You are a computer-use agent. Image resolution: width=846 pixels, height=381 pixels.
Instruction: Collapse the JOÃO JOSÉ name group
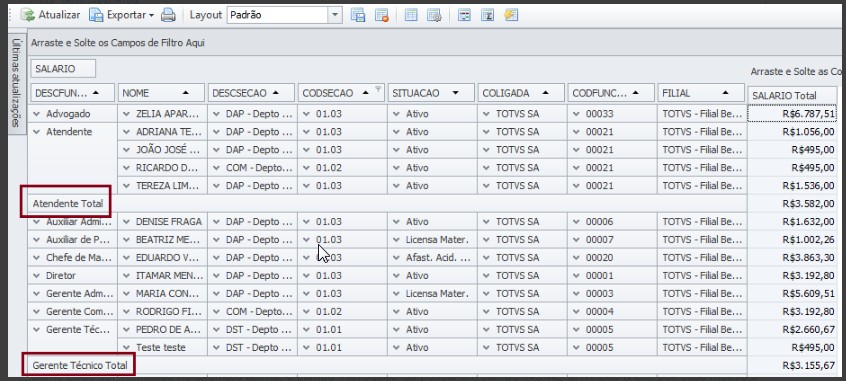(x=126, y=149)
